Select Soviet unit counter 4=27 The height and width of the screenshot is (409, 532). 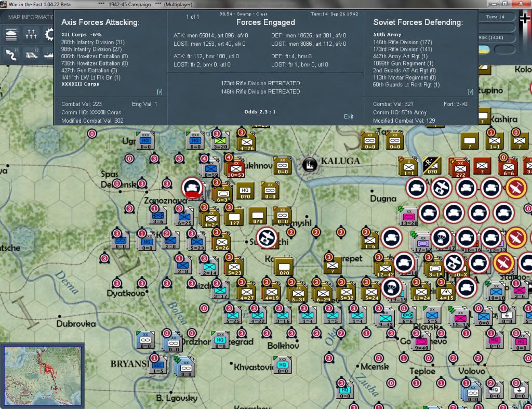(247, 292)
